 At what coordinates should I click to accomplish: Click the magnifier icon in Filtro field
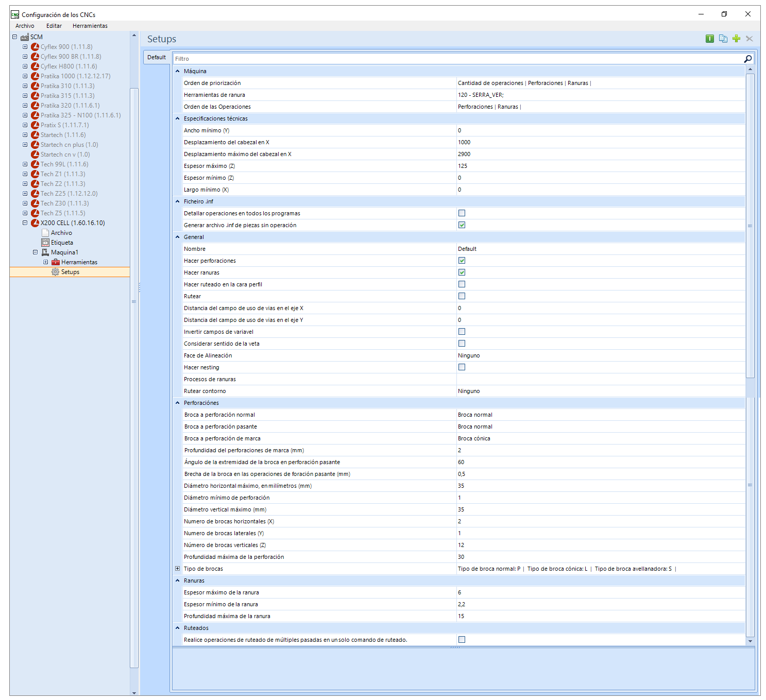point(748,59)
